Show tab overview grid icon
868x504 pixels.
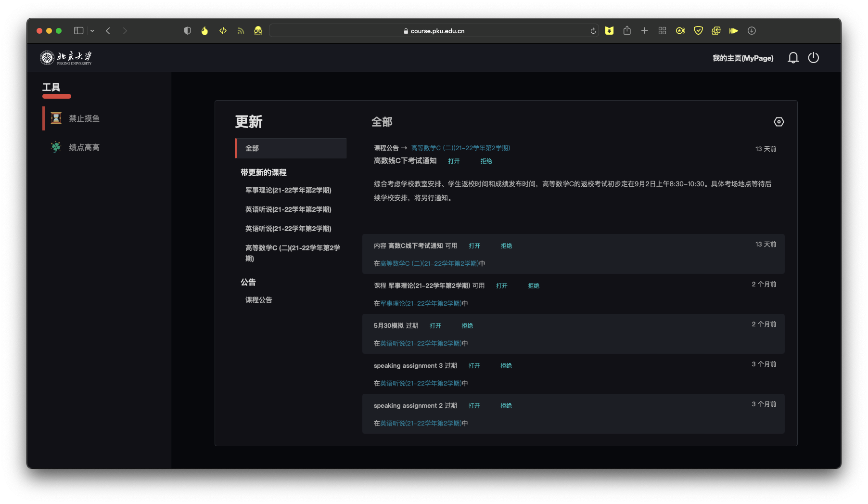[663, 31]
